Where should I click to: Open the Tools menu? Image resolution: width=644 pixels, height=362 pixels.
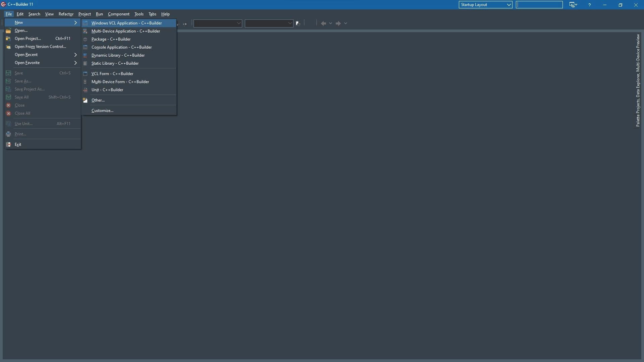(x=139, y=14)
